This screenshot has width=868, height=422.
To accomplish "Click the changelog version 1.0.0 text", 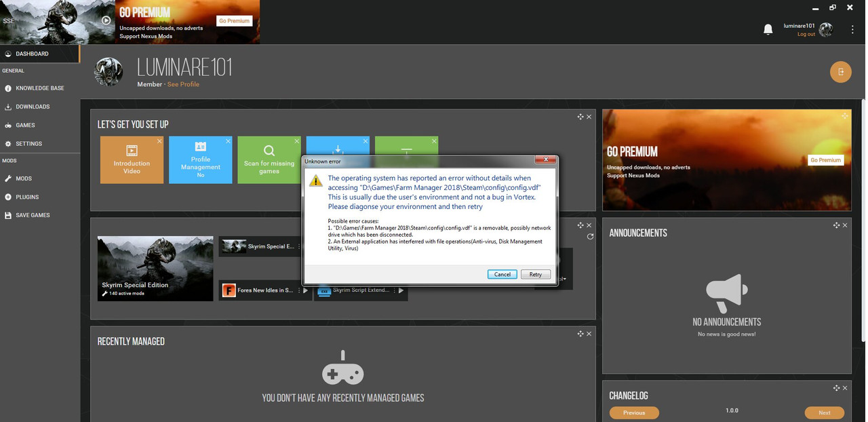I will pyautogui.click(x=732, y=410).
